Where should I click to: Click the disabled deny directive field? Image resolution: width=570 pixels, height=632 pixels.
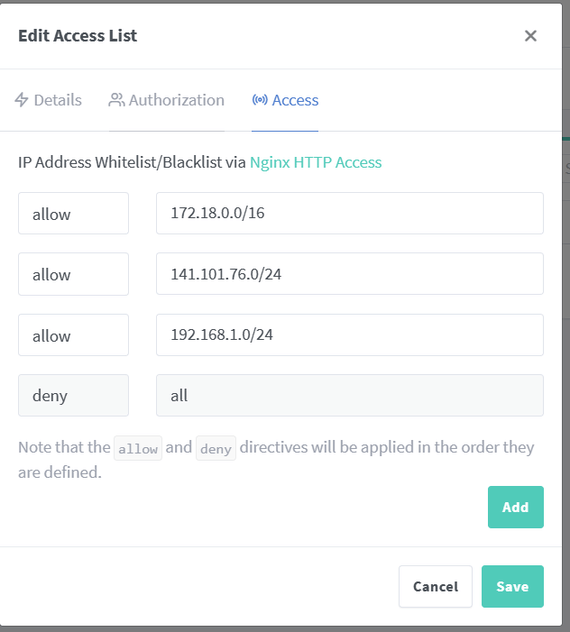click(x=73, y=395)
